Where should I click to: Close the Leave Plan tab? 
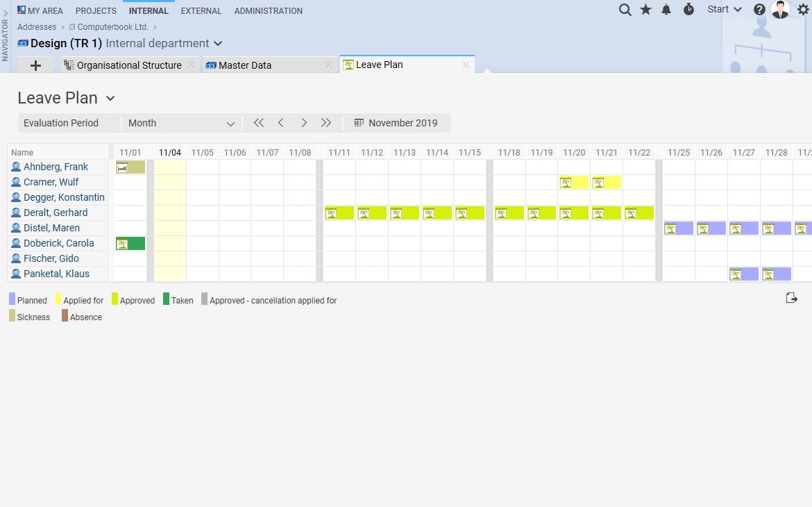(x=466, y=65)
